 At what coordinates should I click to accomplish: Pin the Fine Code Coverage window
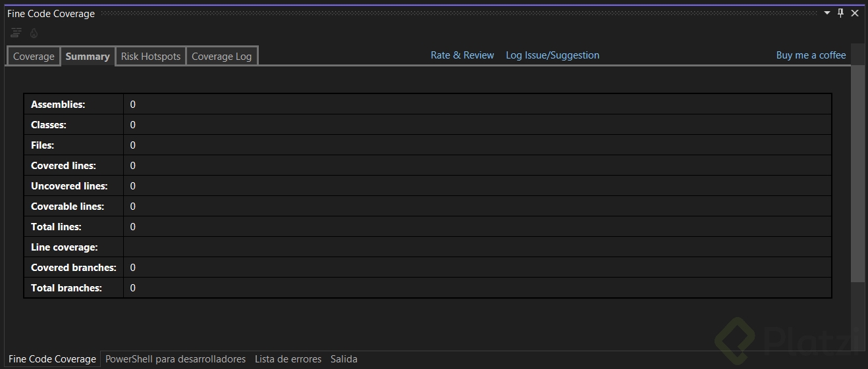[x=840, y=13]
